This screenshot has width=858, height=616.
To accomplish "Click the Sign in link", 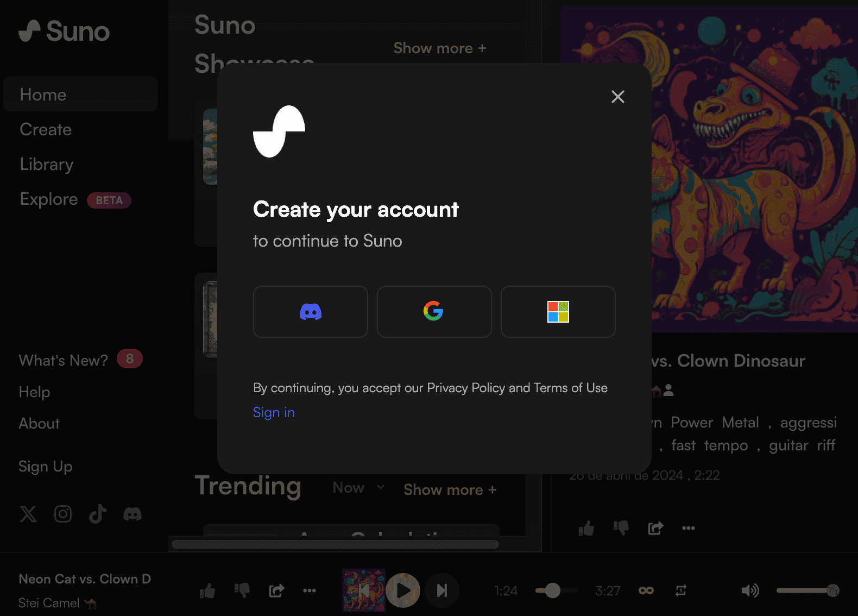I will click(x=274, y=412).
